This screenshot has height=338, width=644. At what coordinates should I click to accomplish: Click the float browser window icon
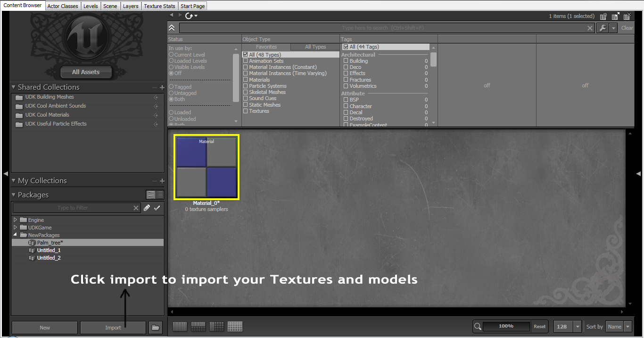pyautogui.click(x=616, y=16)
